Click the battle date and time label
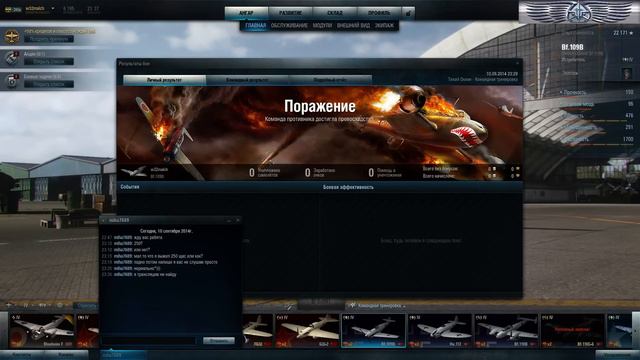 click(x=502, y=74)
